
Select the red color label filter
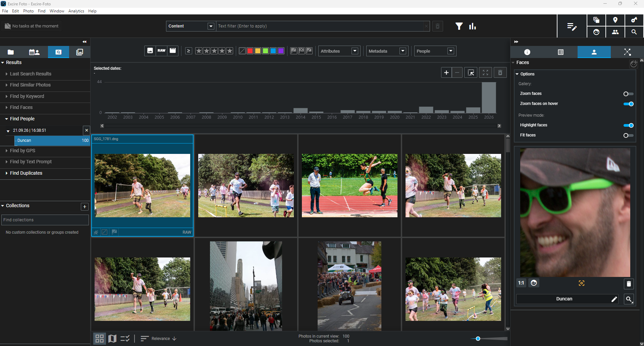coord(250,51)
